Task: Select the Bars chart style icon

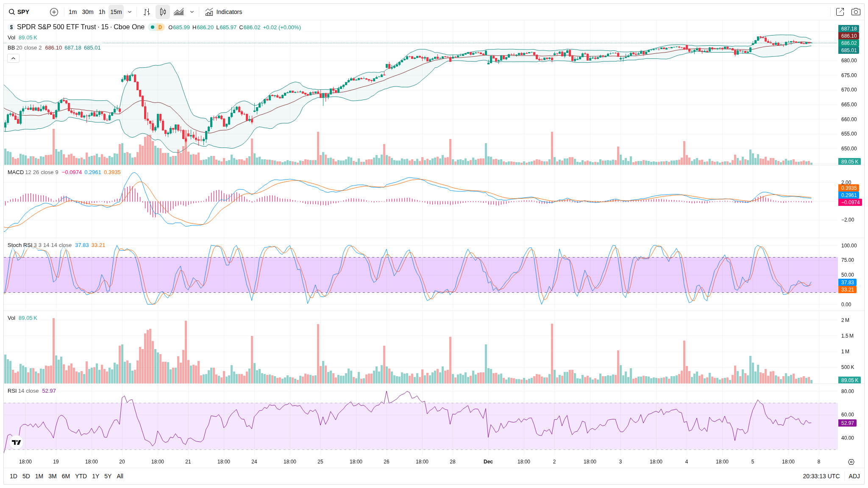Action: point(147,12)
